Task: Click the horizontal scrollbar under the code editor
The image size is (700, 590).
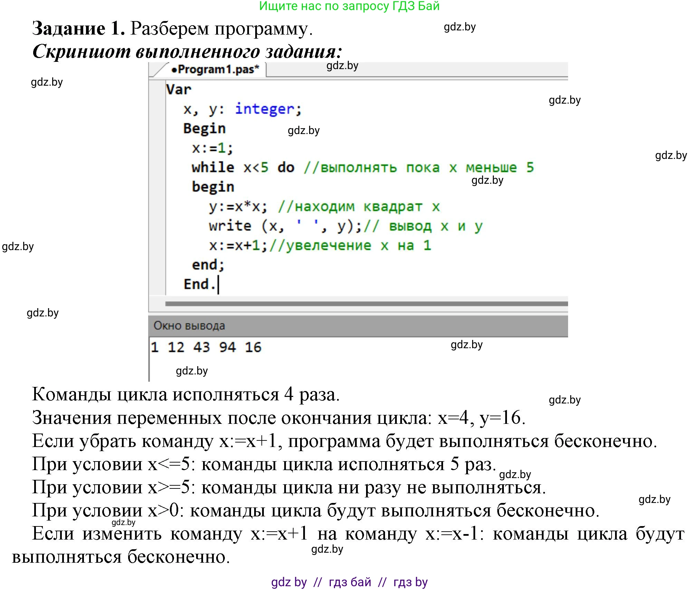Action: [x=366, y=304]
